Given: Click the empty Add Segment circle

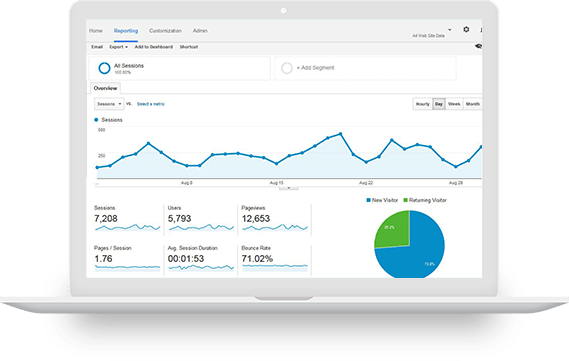Looking at the screenshot, I should tap(287, 68).
